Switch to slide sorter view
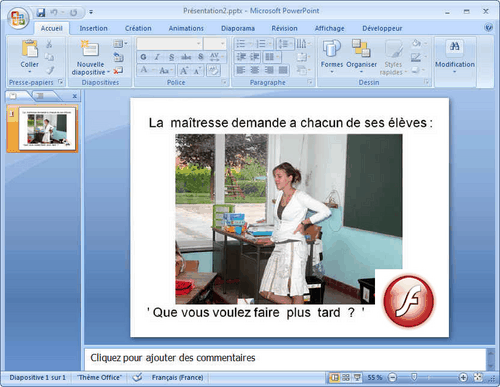500x387 pixels. click(x=346, y=377)
